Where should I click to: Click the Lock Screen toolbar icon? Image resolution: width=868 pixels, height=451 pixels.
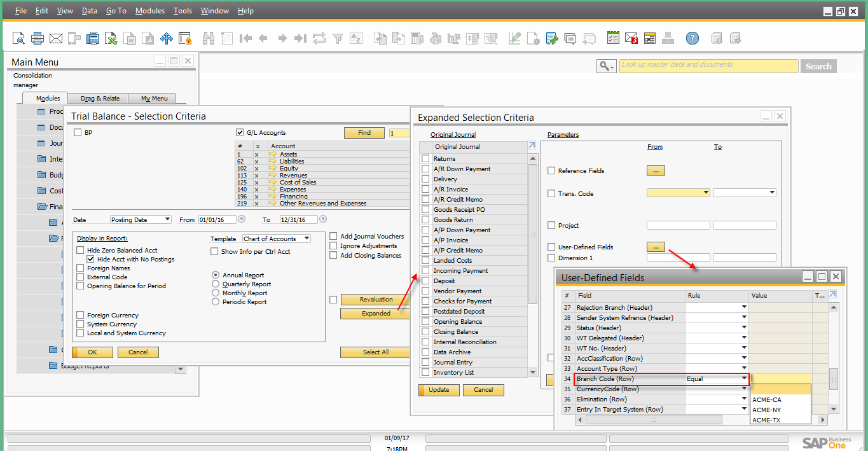point(185,39)
